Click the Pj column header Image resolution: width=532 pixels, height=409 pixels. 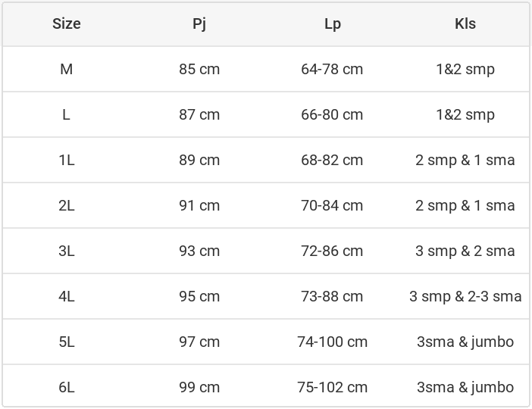click(199, 23)
